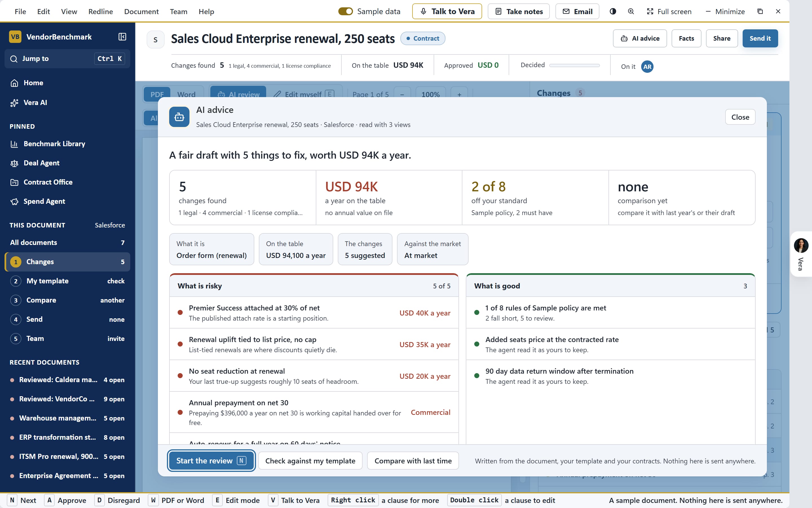Viewport: 812px width, 508px height.
Task: Click the S document badge beside title
Action: point(155,40)
